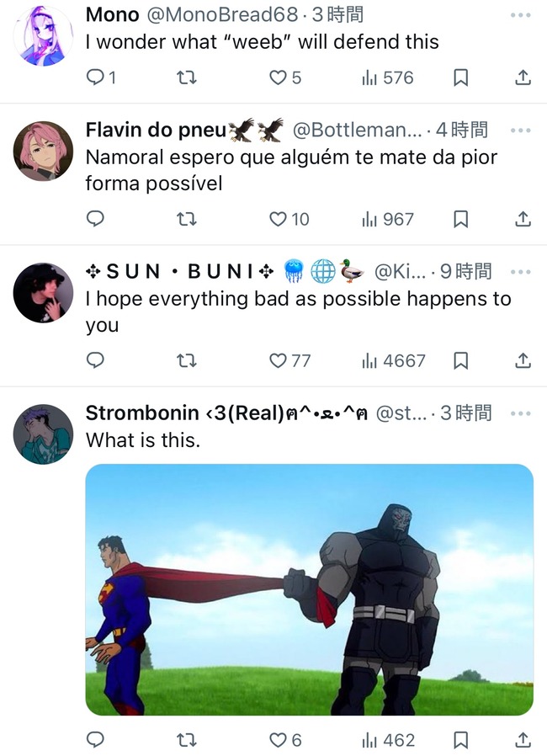The image size is (547, 756).
Task: Repost SUN BUNI's tweet
Action: 187,360
